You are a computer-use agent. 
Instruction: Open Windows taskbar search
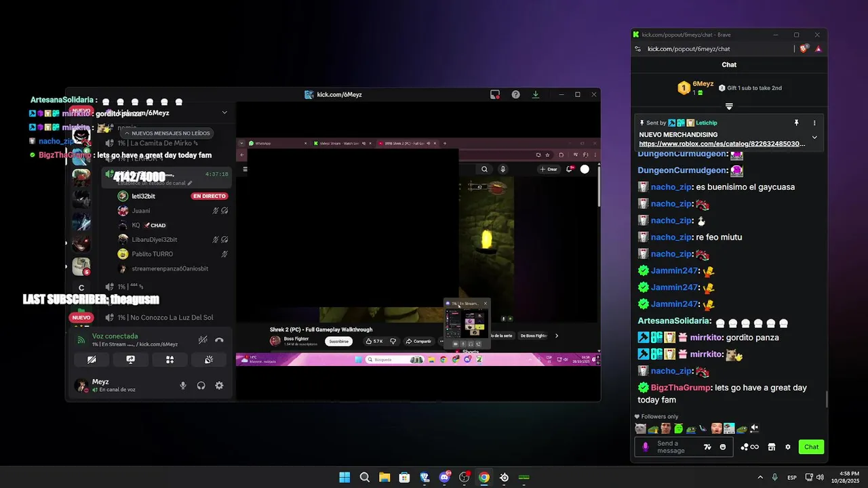click(x=364, y=477)
